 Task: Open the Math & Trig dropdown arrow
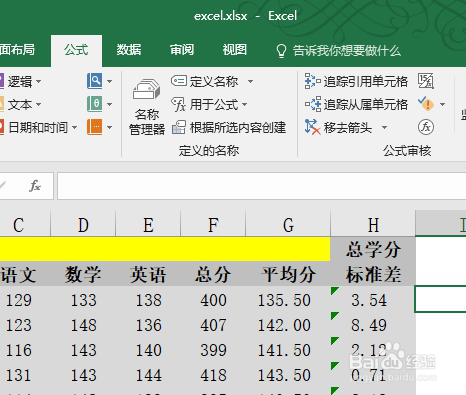tap(109, 104)
